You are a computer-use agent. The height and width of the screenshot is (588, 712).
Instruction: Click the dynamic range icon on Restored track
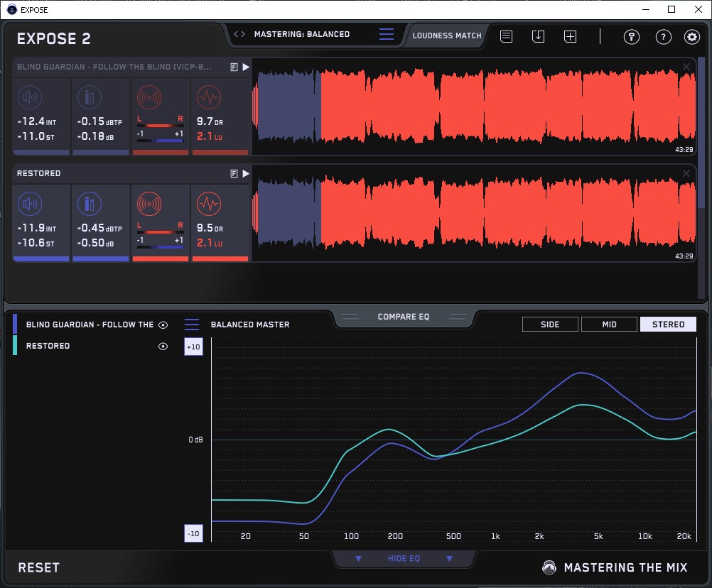tap(209, 204)
